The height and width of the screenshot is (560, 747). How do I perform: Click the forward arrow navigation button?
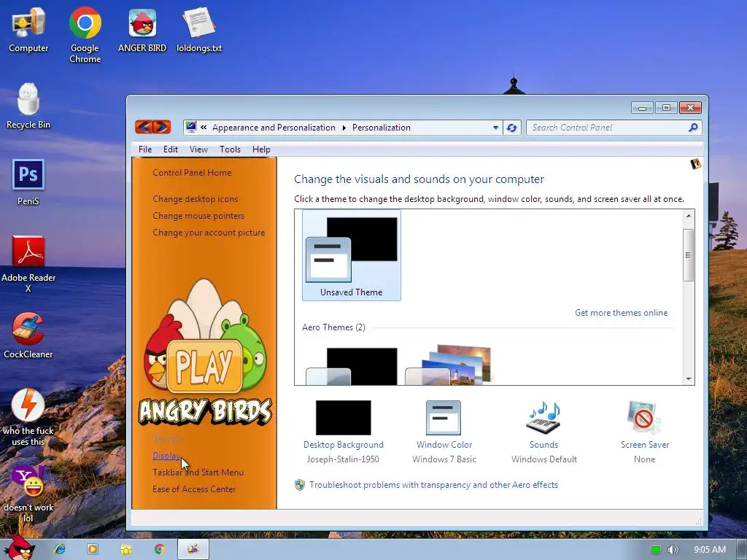click(x=162, y=127)
